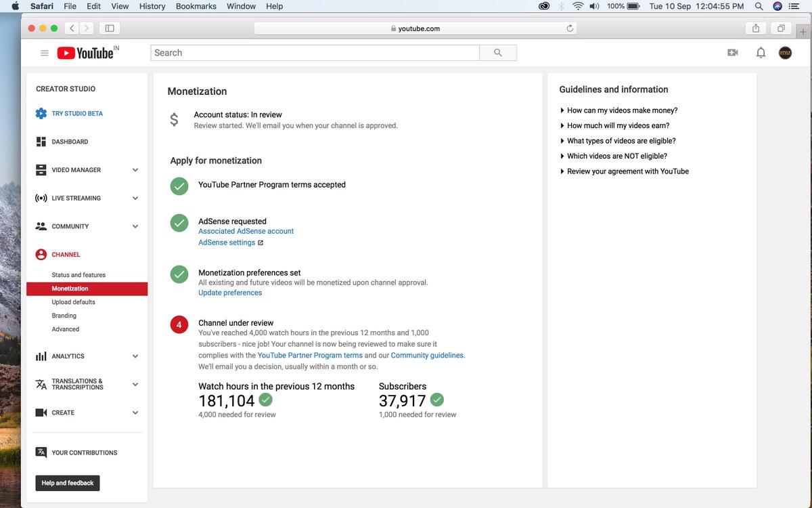Viewport: 812px width, 508px height.
Task: Click the Safari back arrow
Action: tap(72, 28)
